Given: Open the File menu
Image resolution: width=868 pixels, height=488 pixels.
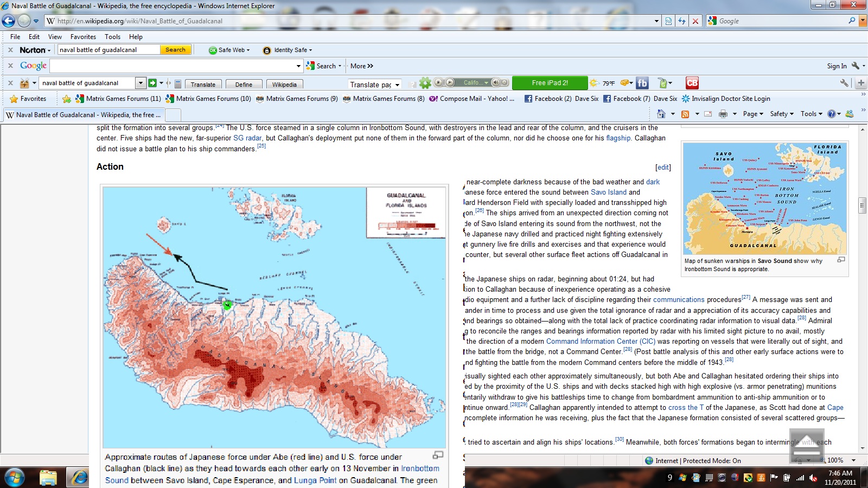Looking at the screenshot, I should (15, 37).
